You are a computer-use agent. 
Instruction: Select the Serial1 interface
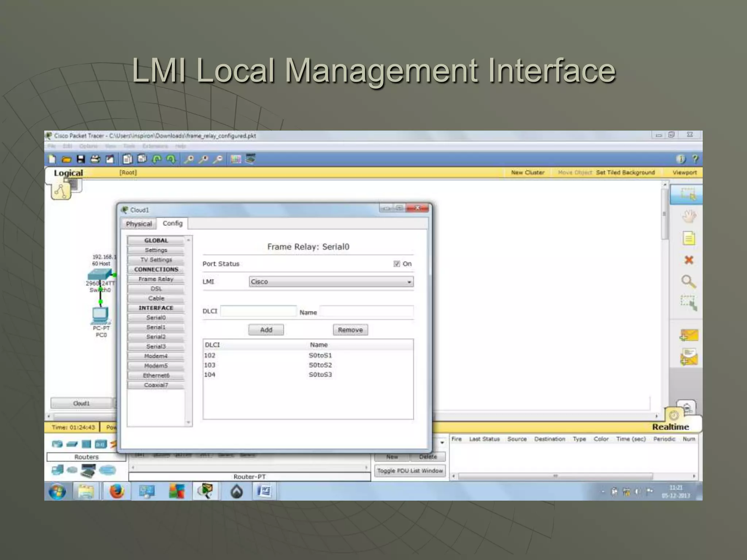(x=156, y=327)
